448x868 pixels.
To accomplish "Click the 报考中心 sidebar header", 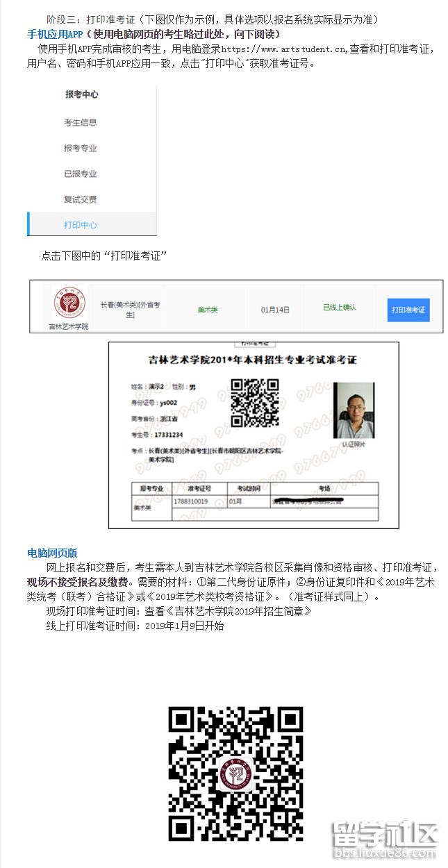I will tap(81, 95).
